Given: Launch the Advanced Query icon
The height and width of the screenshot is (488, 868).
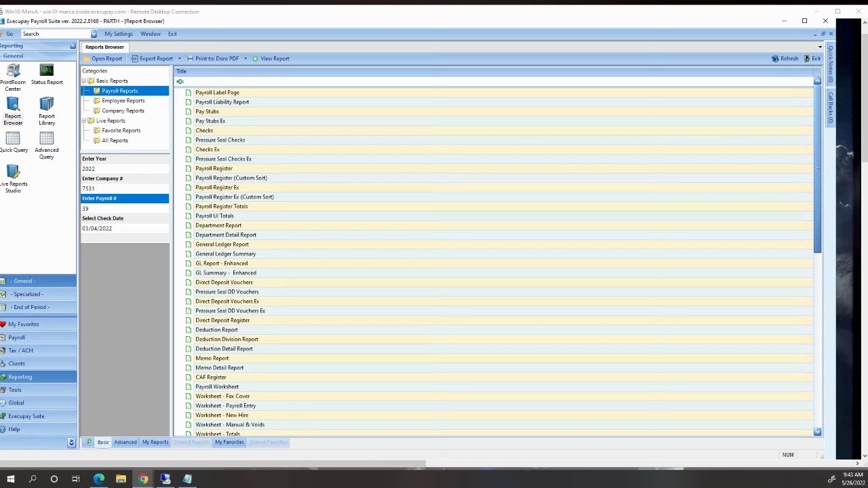Looking at the screenshot, I should (x=46, y=146).
